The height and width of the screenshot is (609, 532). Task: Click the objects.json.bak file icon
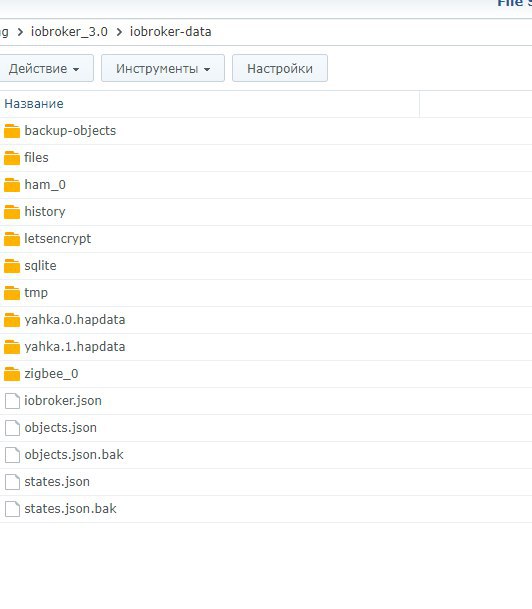(x=12, y=455)
